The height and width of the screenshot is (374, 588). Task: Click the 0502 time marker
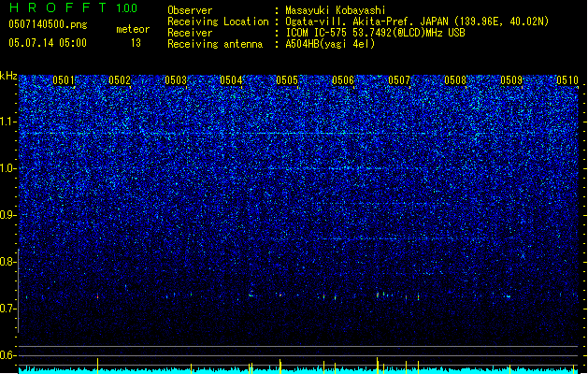tap(120, 80)
